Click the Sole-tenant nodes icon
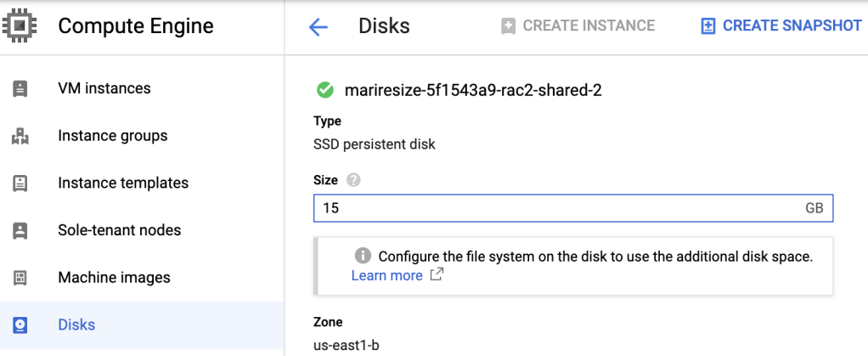Image resolution: width=868 pixels, height=356 pixels. pos(20,230)
